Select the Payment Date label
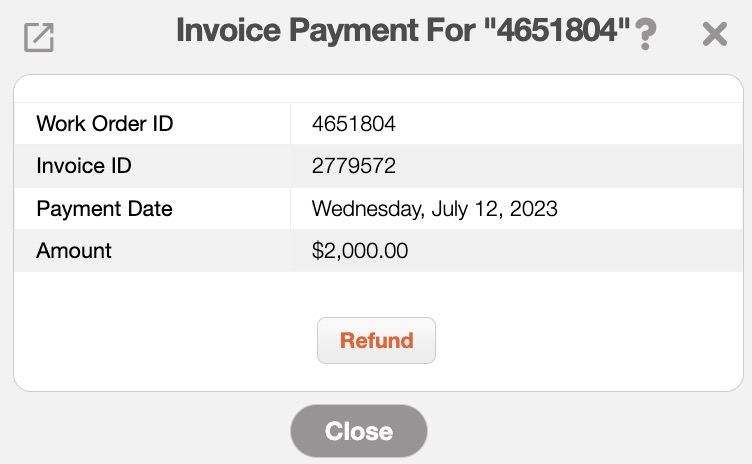This screenshot has width=752, height=464. coord(104,209)
